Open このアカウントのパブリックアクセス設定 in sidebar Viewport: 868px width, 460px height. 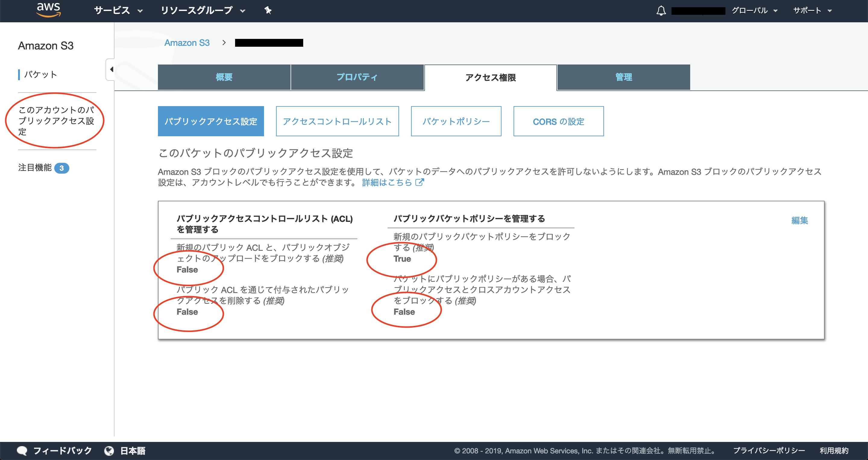56,121
